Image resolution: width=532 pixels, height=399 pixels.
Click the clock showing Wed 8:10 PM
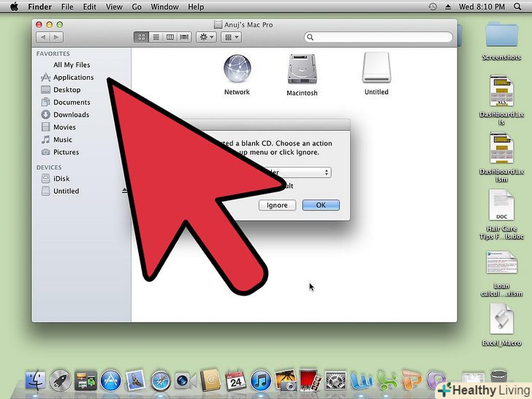point(482,7)
